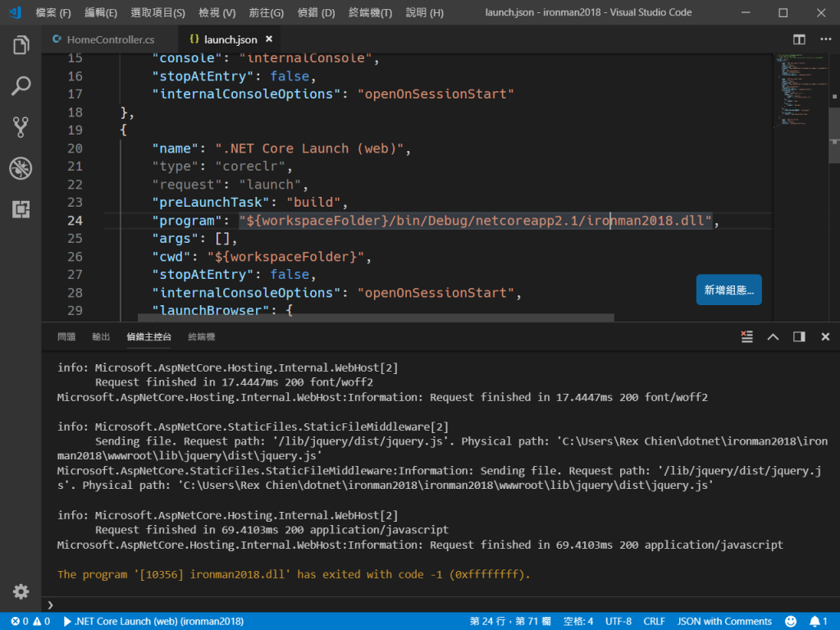Viewport: 840px width, 630px height.
Task: Open the 偵錯 (D) menu
Action: 316,12
